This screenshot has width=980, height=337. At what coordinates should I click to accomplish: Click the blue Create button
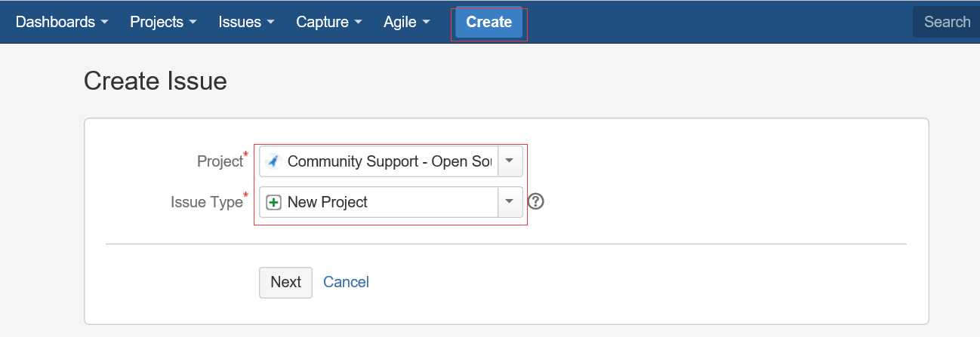tap(488, 22)
